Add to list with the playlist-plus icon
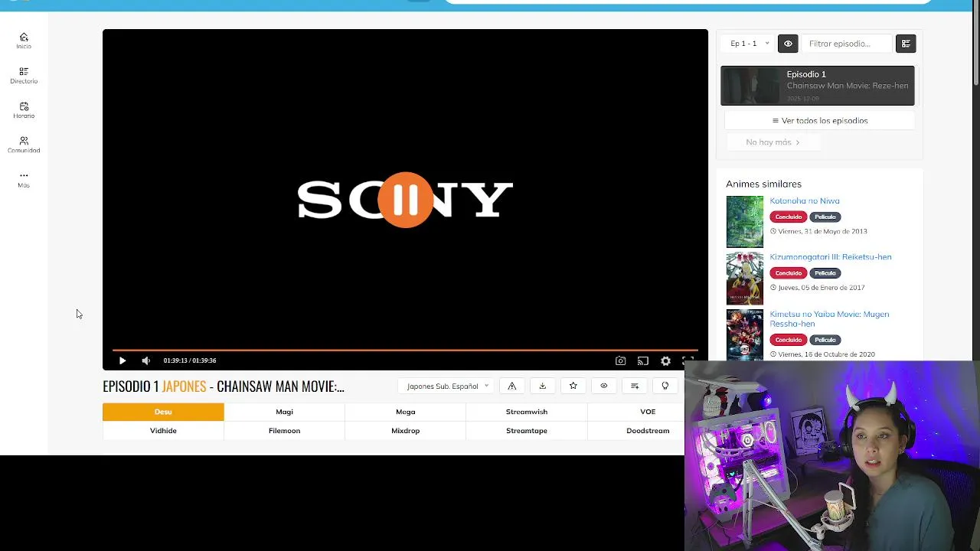The width and height of the screenshot is (980, 551). [x=635, y=386]
